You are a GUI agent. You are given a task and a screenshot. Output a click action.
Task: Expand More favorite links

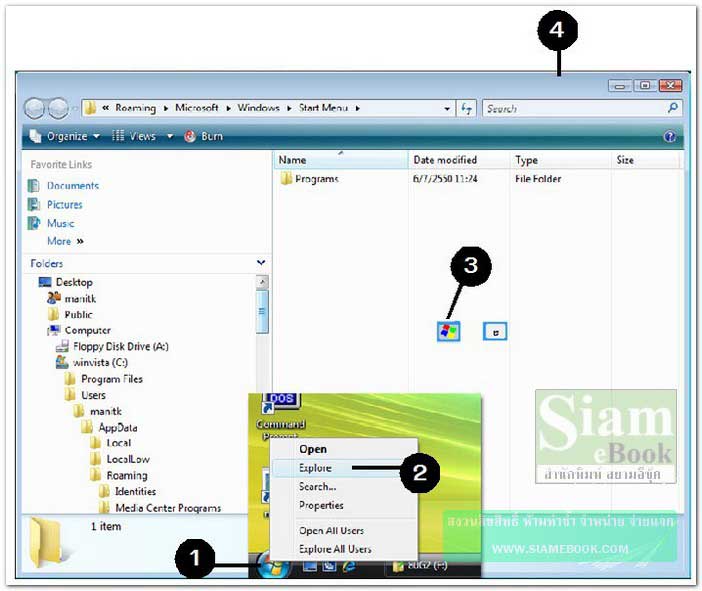(65, 241)
